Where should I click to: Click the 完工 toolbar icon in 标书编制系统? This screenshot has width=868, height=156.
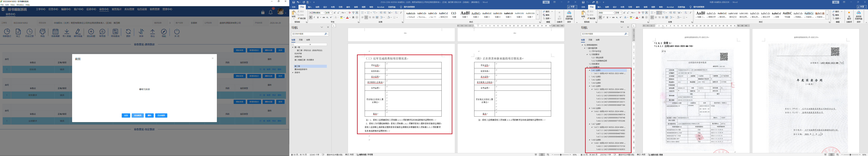coord(18,33)
